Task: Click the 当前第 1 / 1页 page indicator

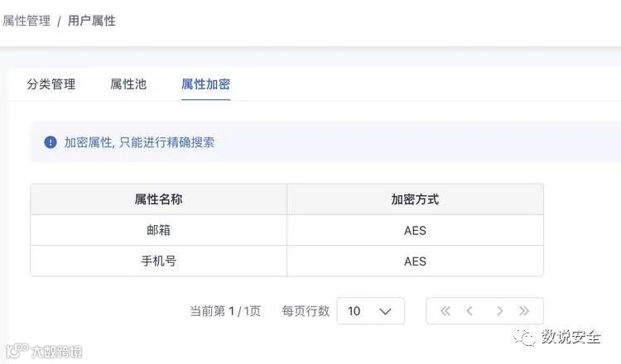Action: pyautogui.click(x=225, y=311)
